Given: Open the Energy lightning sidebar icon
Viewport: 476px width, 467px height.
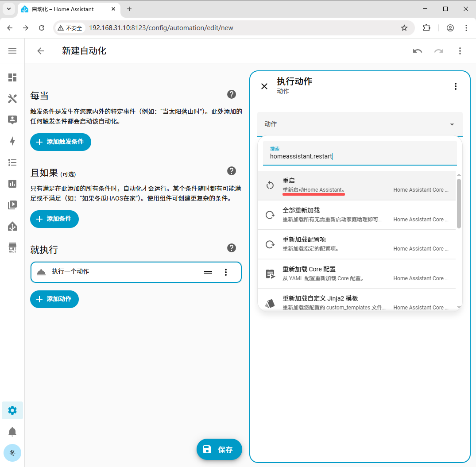Looking at the screenshot, I should point(12,141).
